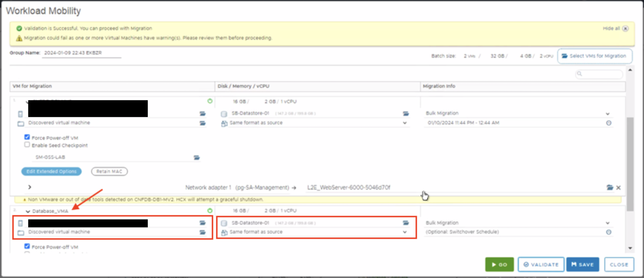Enable the Seed Checkpoint checkbox
Screen dimensions: 644x278
tap(27, 145)
